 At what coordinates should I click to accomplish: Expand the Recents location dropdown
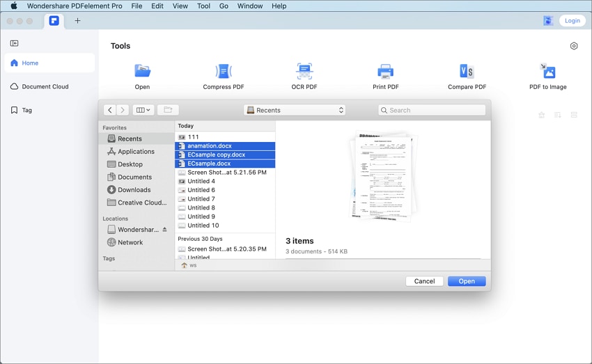click(x=295, y=110)
